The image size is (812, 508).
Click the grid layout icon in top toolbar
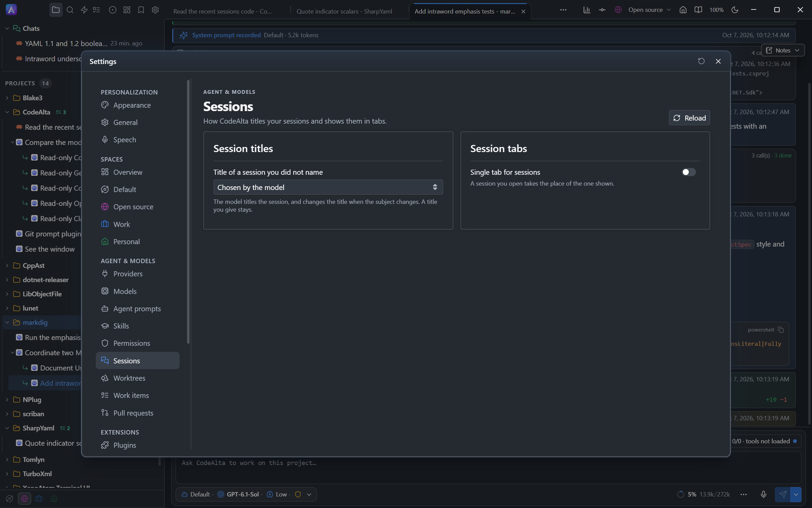coord(127,10)
